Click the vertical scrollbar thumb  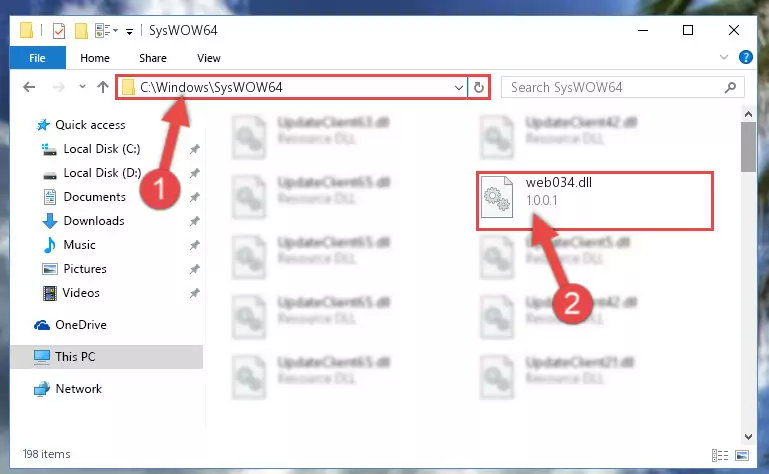[x=748, y=147]
